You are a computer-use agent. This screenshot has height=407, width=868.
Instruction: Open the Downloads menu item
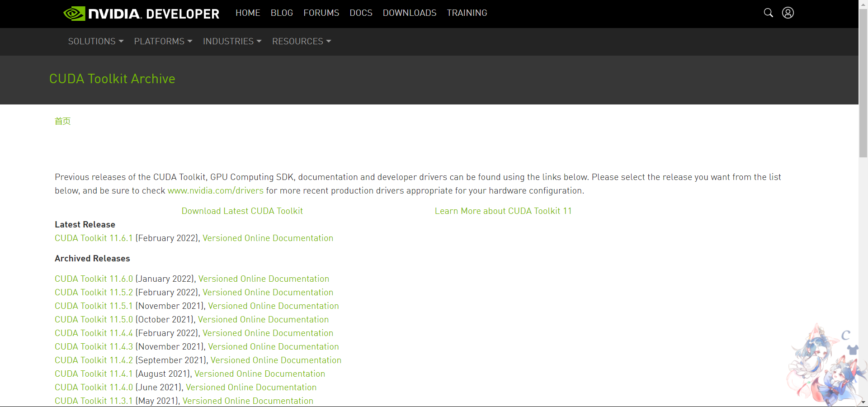pos(410,13)
